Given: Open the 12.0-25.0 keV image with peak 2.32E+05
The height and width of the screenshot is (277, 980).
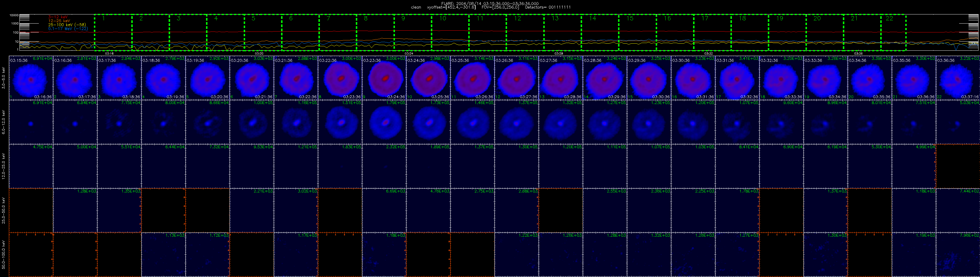Looking at the screenshot, I should coord(384,166).
